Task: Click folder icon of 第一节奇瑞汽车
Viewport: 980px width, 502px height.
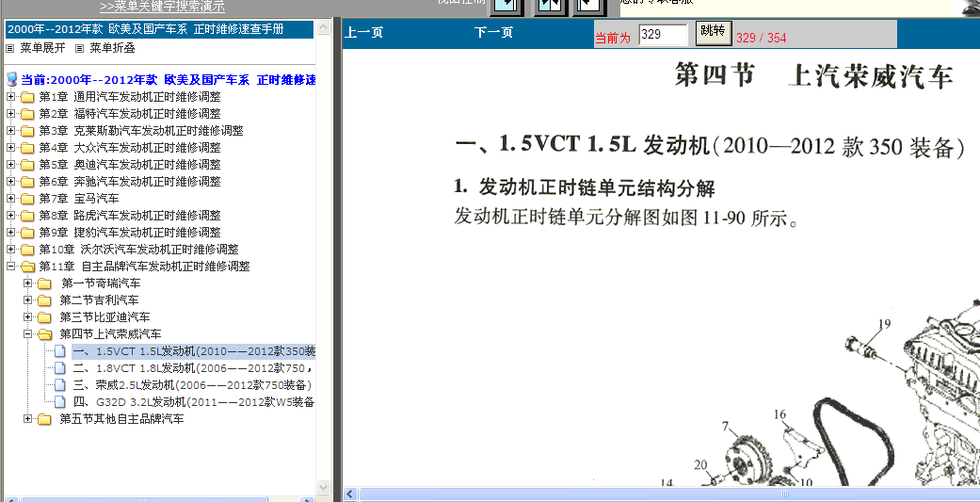Action: pos(44,283)
